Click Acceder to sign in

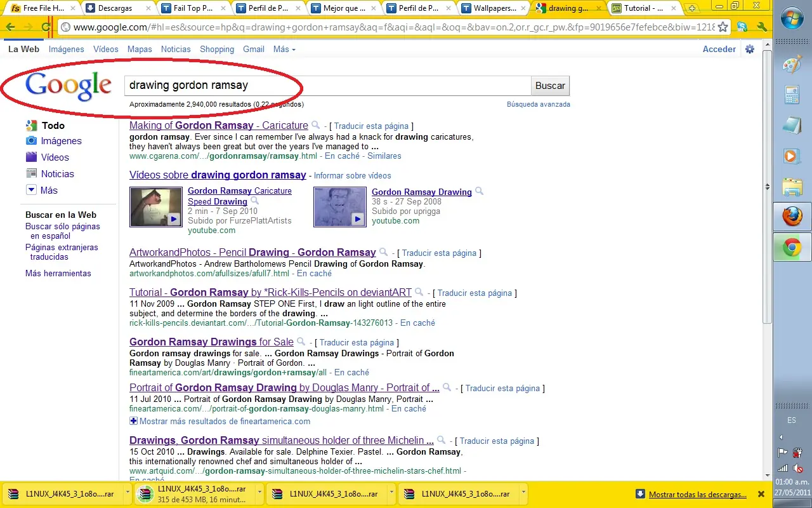tap(719, 49)
